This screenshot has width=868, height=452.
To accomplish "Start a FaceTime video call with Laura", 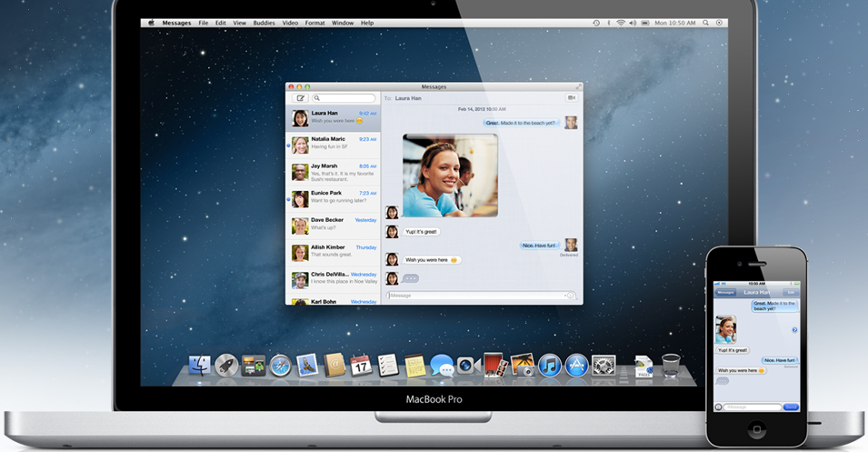I will click(572, 97).
